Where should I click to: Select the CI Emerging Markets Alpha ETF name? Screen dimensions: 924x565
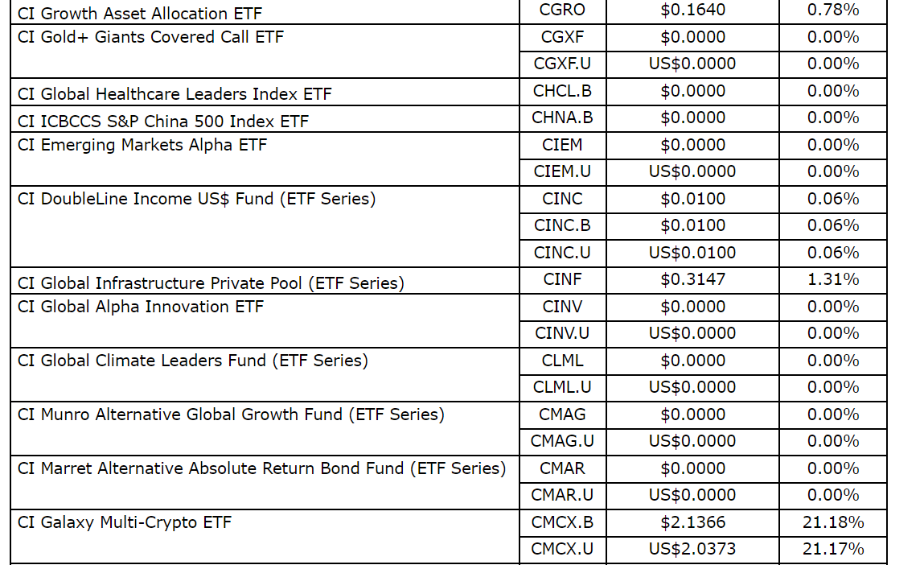[x=142, y=145]
